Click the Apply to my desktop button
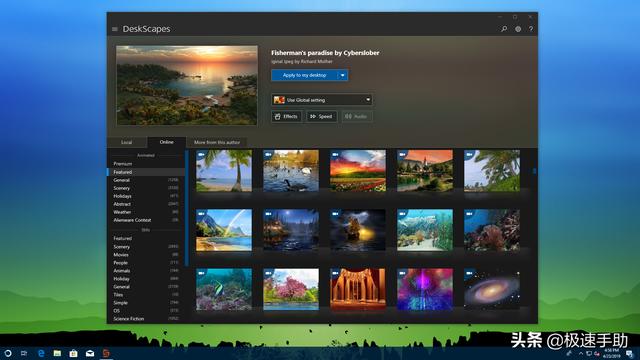 (x=304, y=75)
